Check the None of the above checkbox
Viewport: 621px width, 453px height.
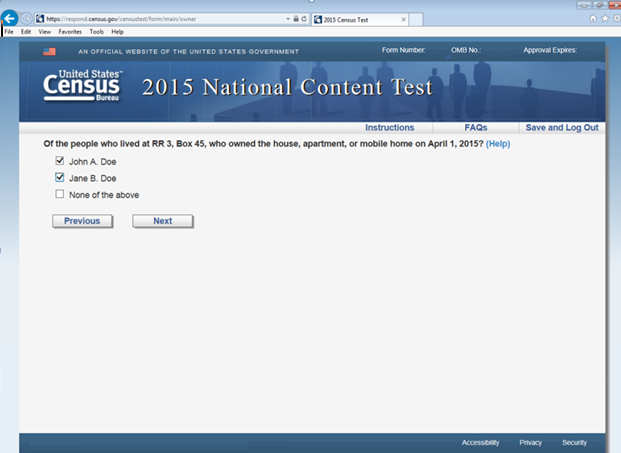pos(59,194)
